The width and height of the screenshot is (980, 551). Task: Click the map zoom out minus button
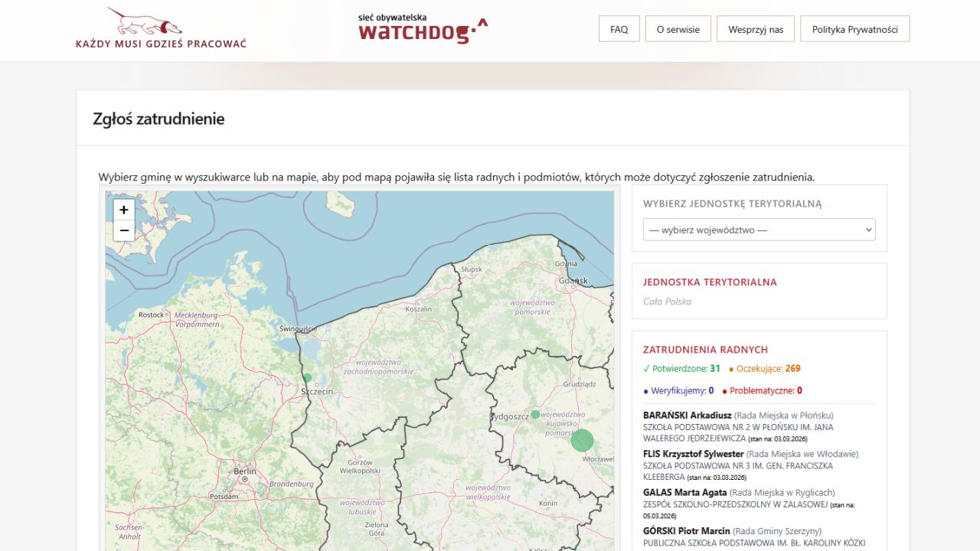click(x=124, y=230)
